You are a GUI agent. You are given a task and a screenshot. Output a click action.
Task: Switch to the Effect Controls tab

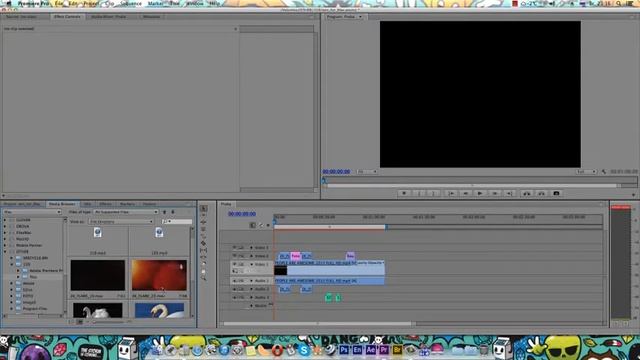pos(67,17)
